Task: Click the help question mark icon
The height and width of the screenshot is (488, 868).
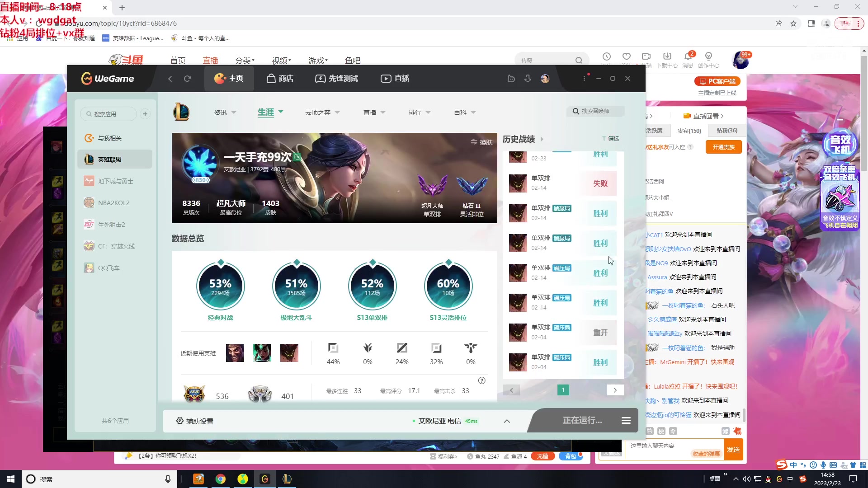Action: click(482, 380)
